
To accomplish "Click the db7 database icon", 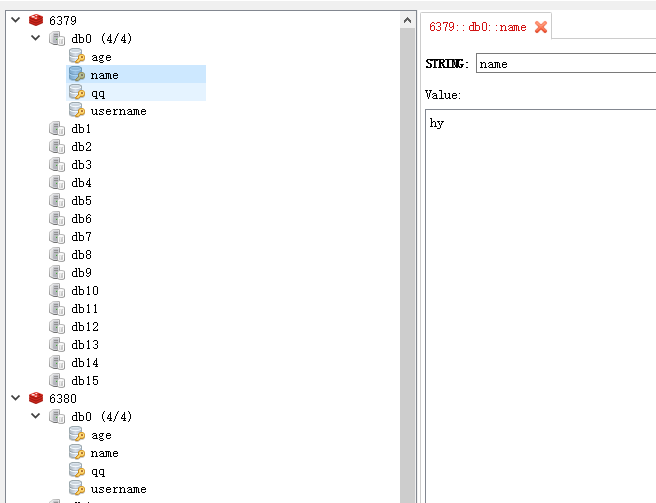I will pyautogui.click(x=57, y=236).
